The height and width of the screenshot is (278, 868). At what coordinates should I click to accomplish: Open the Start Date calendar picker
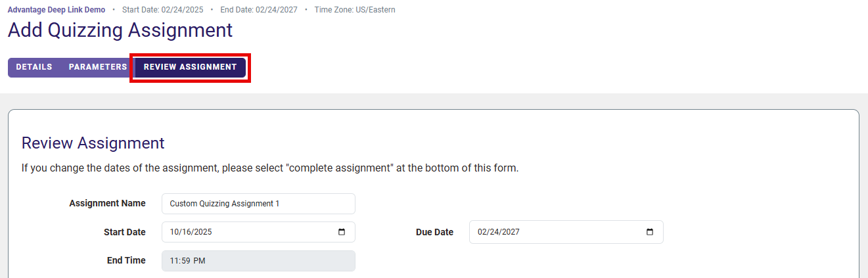pyautogui.click(x=342, y=232)
